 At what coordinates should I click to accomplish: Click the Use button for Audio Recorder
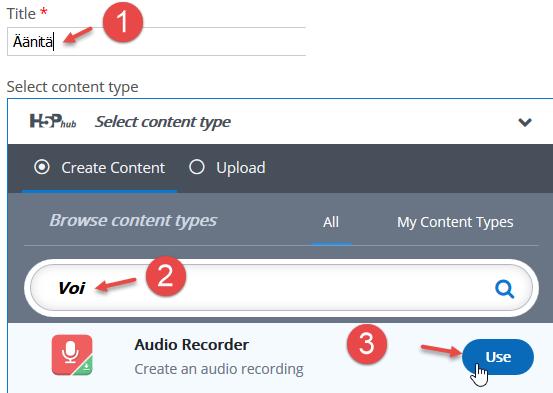[498, 357]
